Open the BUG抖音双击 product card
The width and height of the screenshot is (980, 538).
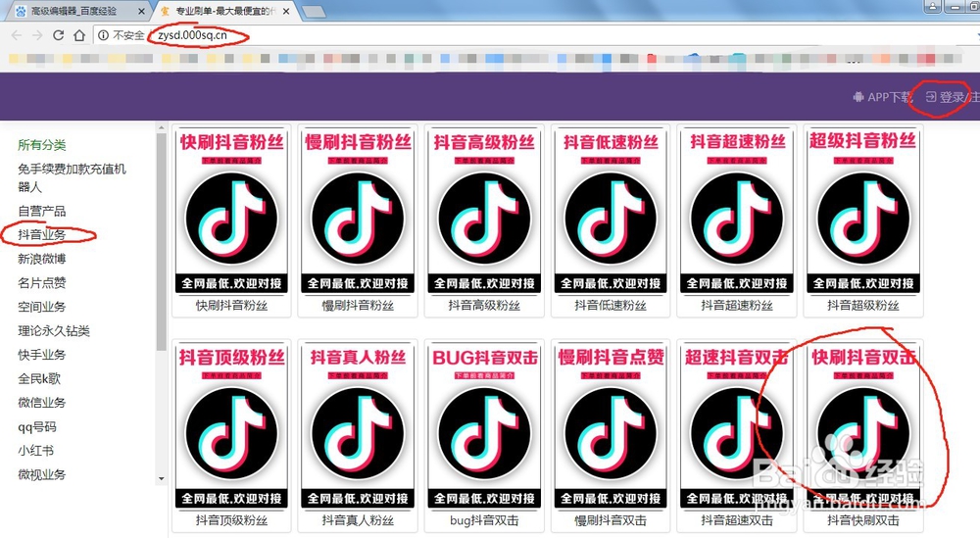click(484, 435)
